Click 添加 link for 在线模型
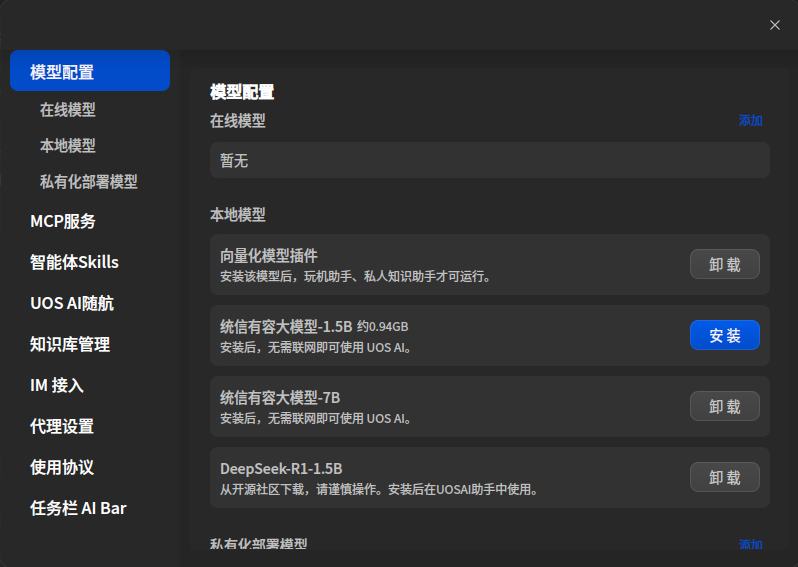This screenshot has width=798, height=567. [750, 121]
